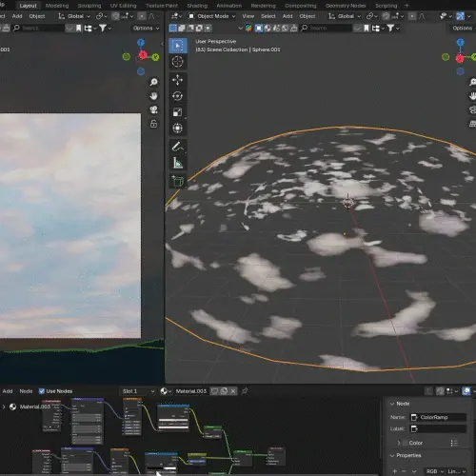The image size is (476, 476).
Task: Click the upper ColorRamp node gradient bar
Action: pos(173,420)
